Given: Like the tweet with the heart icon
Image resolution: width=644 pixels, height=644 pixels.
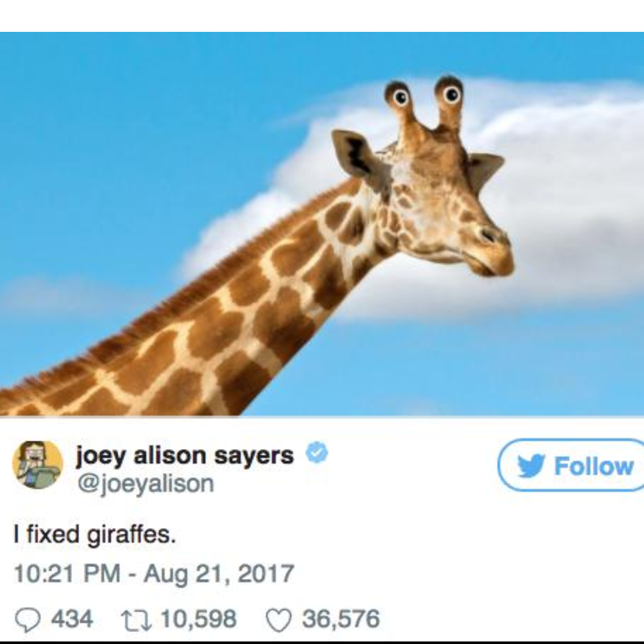Looking at the screenshot, I should pos(278,619).
